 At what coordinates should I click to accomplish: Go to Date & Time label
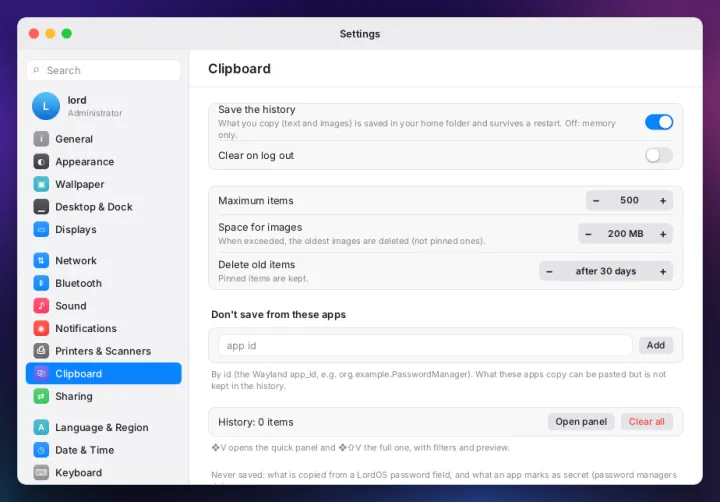pos(84,450)
